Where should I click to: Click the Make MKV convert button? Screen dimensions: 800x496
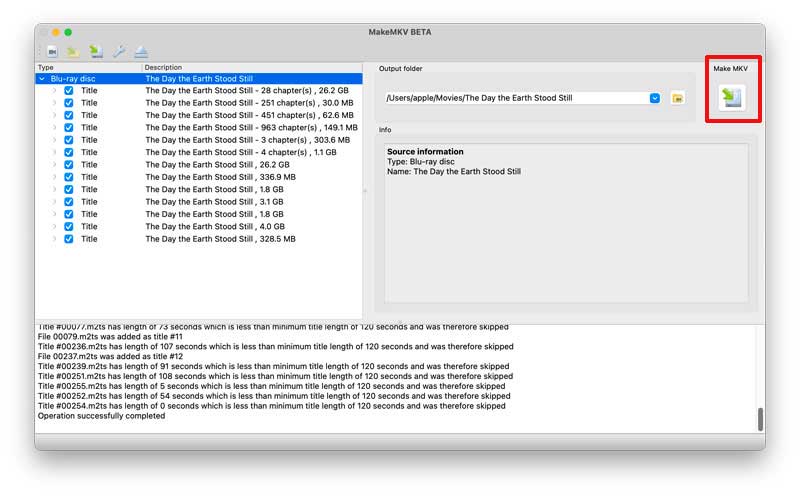point(730,97)
